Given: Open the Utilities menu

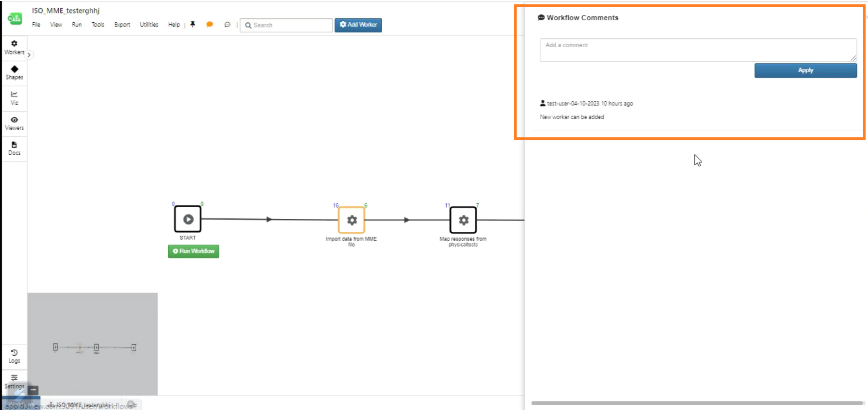Looking at the screenshot, I should 149,25.
